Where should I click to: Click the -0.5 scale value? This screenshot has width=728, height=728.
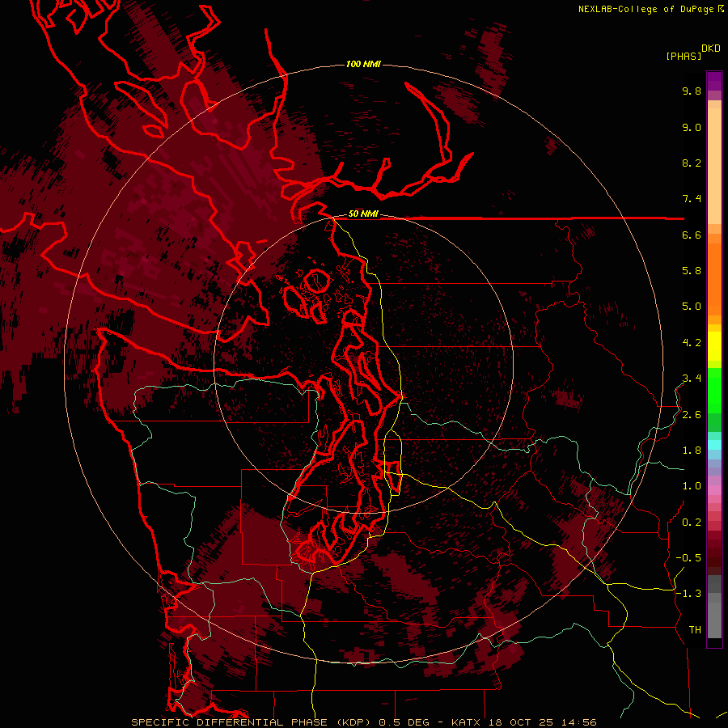[x=688, y=558]
